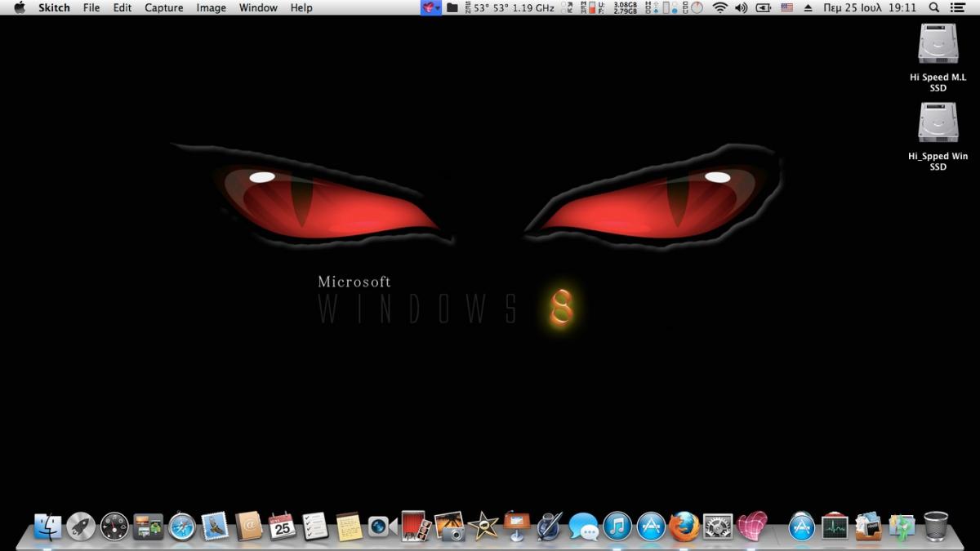980x551 pixels.
Task: Open Mission Control in the Dock
Action: pos(148,526)
